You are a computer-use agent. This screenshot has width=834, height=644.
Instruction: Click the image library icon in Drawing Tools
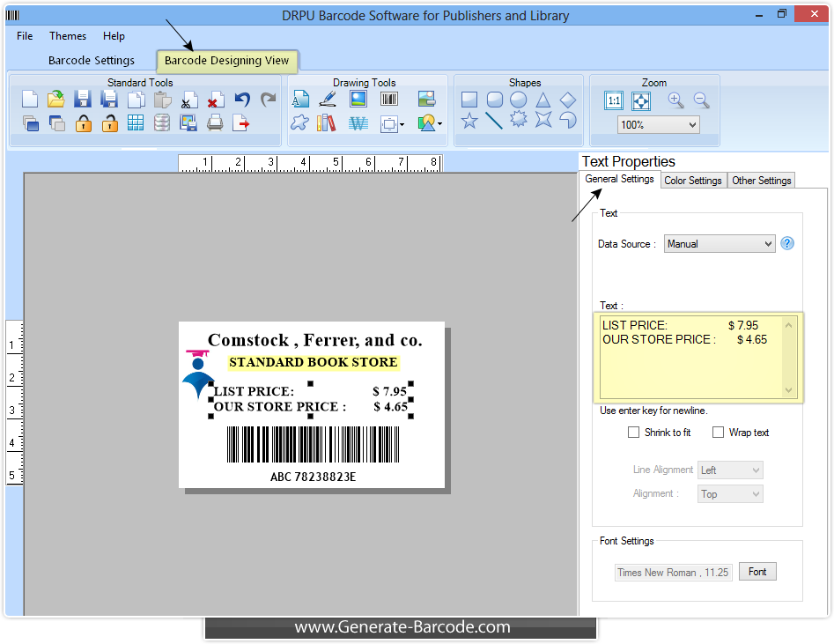(426, 100)
